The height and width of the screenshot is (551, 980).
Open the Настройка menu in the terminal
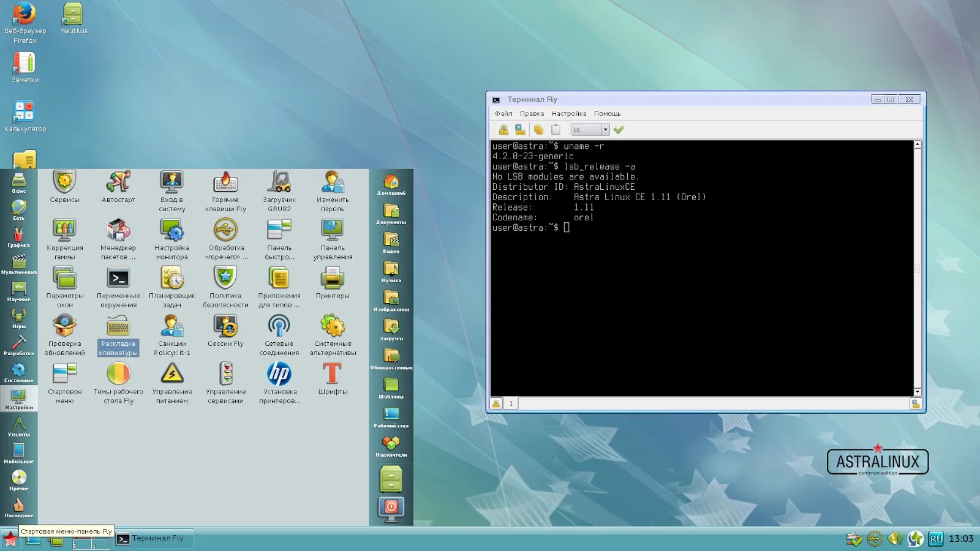(x=568, y=113)
